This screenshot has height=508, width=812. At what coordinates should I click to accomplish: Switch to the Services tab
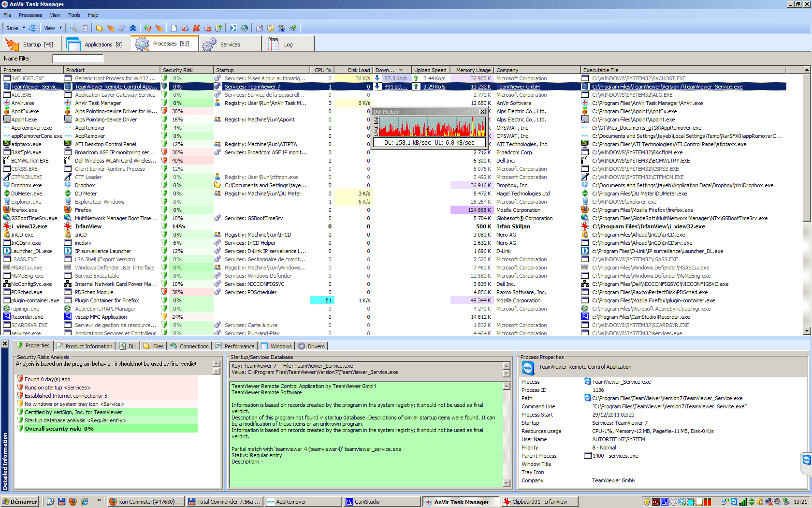pos(230,44)
